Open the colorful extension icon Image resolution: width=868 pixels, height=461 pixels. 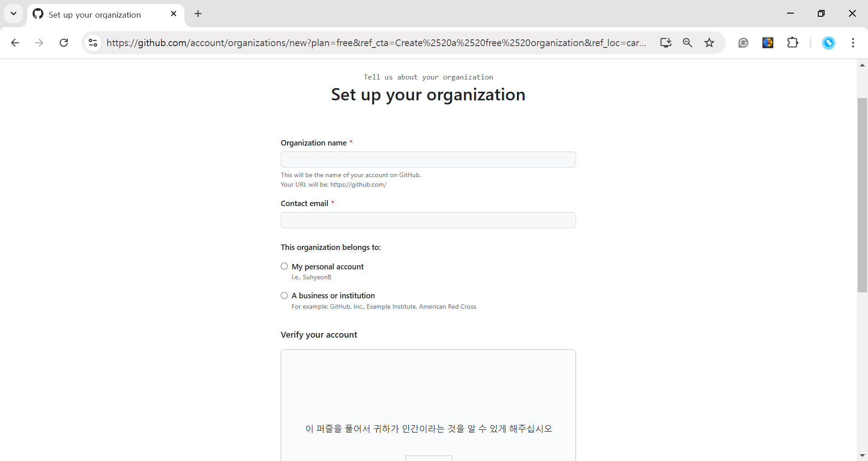tap(768, 42)
